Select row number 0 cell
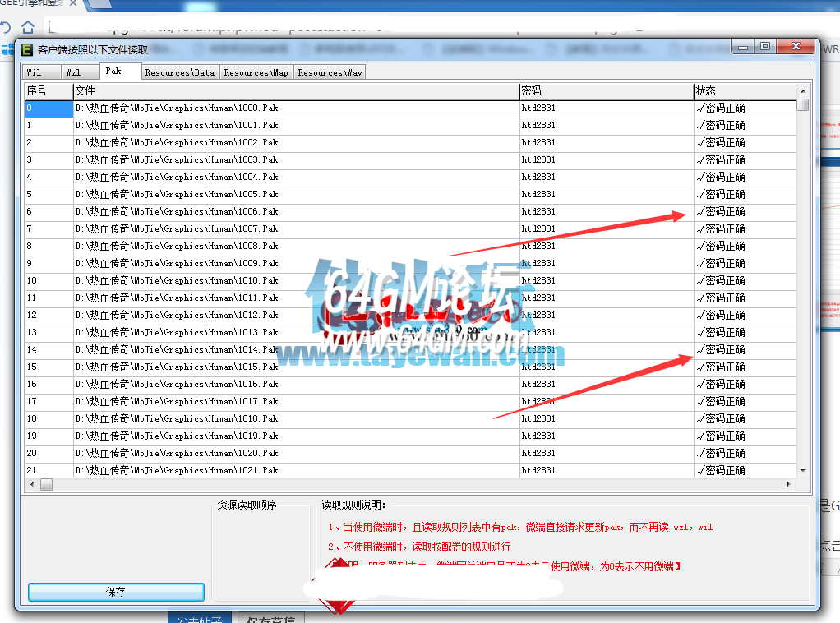 (x=48, y=108)
